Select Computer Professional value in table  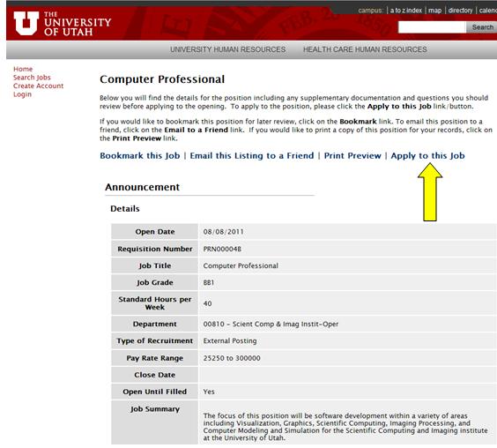241,265
